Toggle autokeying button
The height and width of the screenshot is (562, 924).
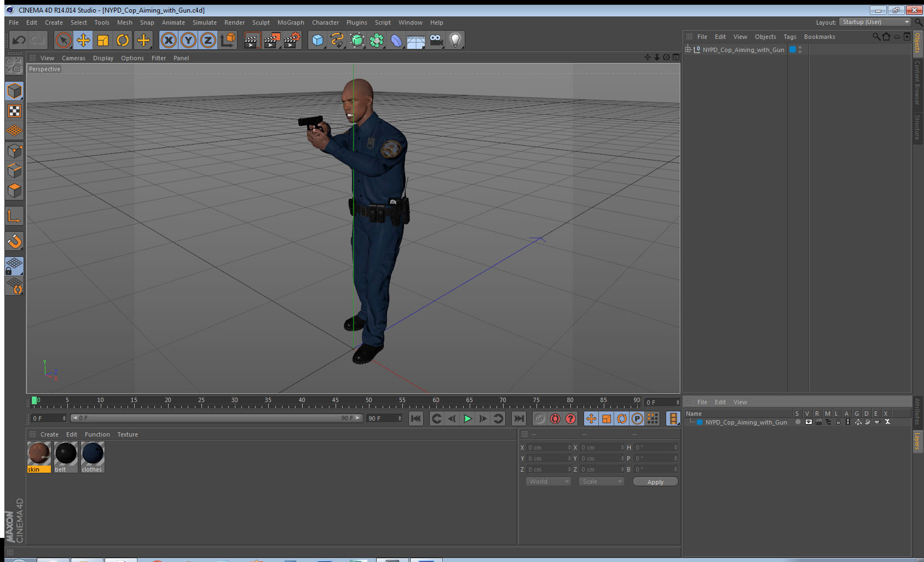(x=555, y=418)
